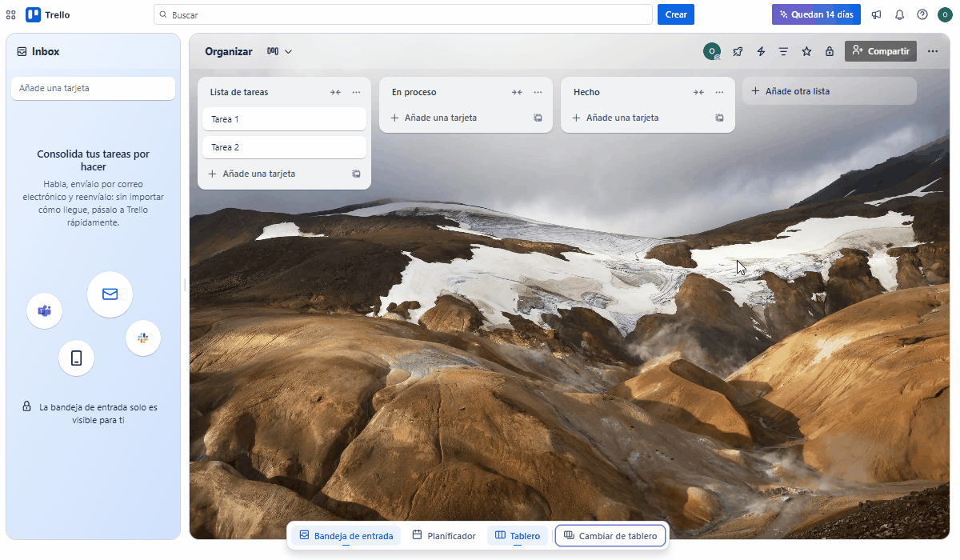960x560 pixels.
Task: Star the Organizar board
Action: click(806, 51)
